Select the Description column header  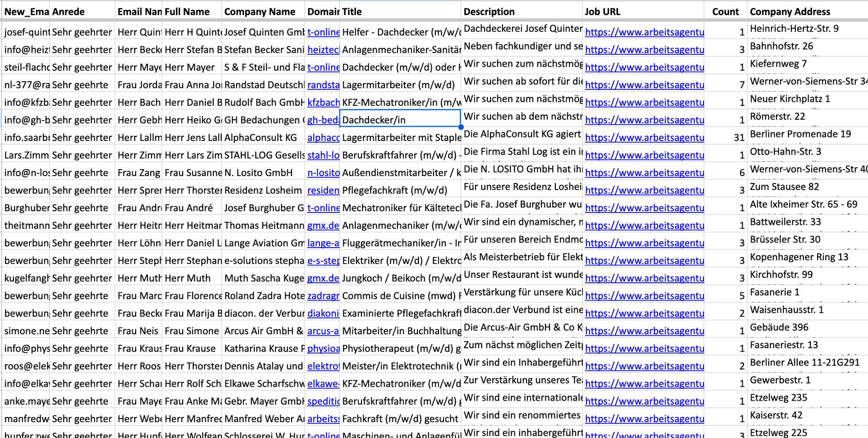tap(521, 12)
